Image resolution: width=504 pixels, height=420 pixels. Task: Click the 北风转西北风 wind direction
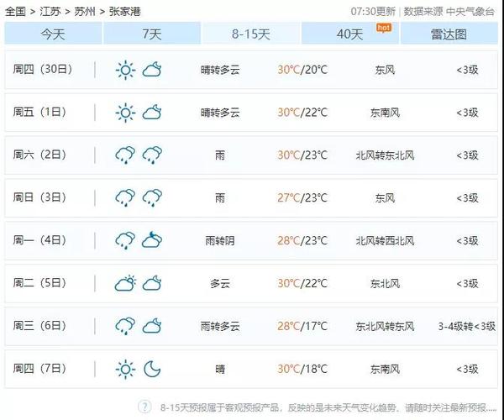tap(385, 241)
